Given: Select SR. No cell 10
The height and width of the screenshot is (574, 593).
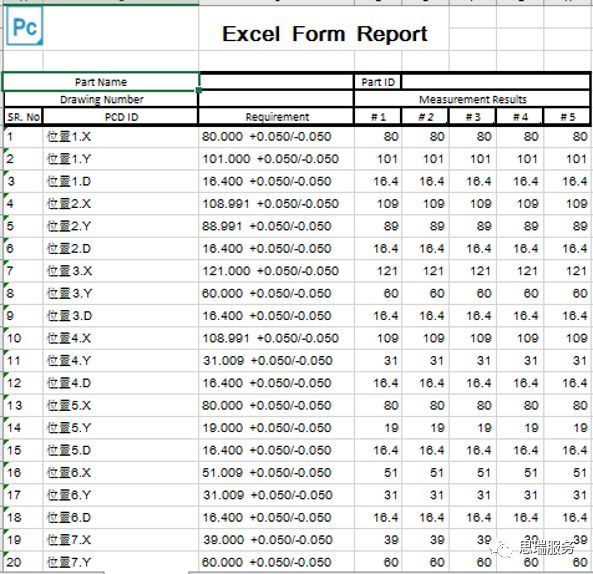Looking at the screenshot, I should point(23,338).
